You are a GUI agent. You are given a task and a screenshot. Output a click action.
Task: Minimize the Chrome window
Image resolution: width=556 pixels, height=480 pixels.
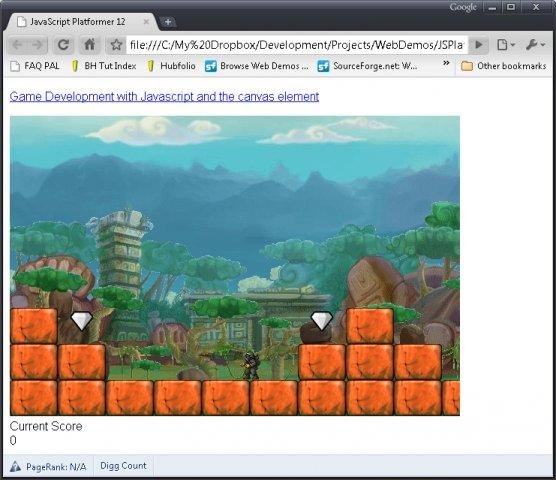point(492,8)
